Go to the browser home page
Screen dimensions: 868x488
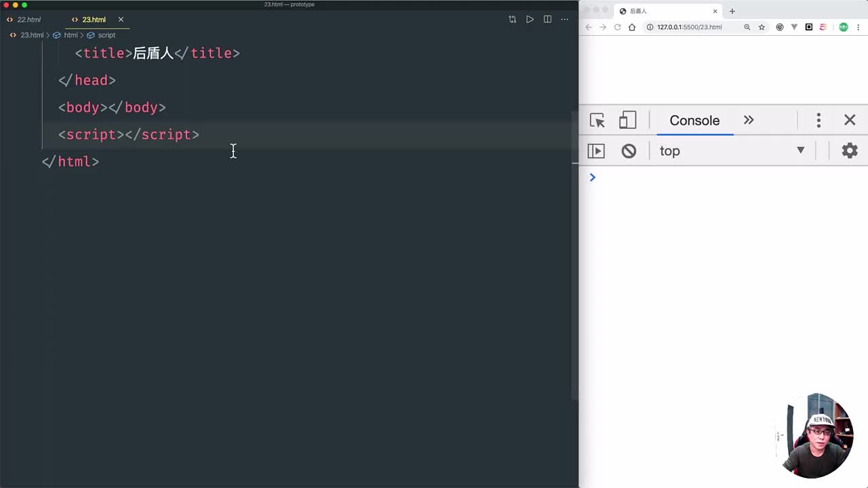632,27
